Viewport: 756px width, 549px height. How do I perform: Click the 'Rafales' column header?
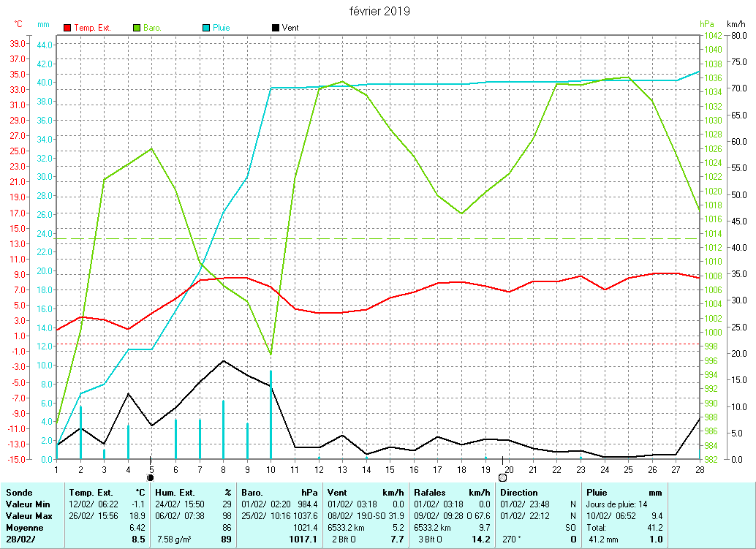click(x=431, y=493)
